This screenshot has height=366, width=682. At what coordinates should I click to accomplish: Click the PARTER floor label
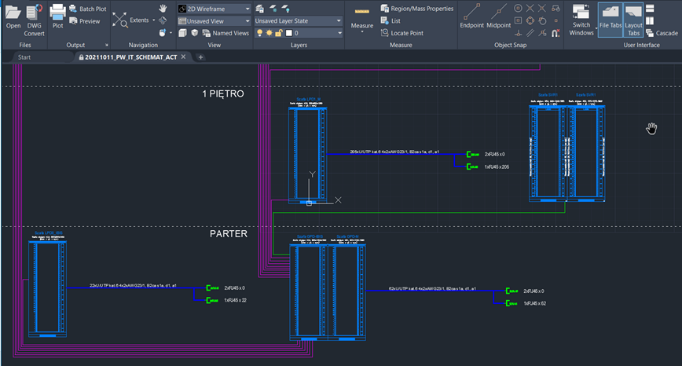(228, 234)
